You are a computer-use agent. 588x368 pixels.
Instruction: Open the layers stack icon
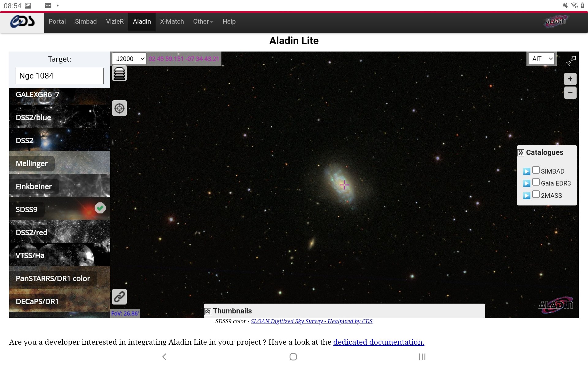119,73
